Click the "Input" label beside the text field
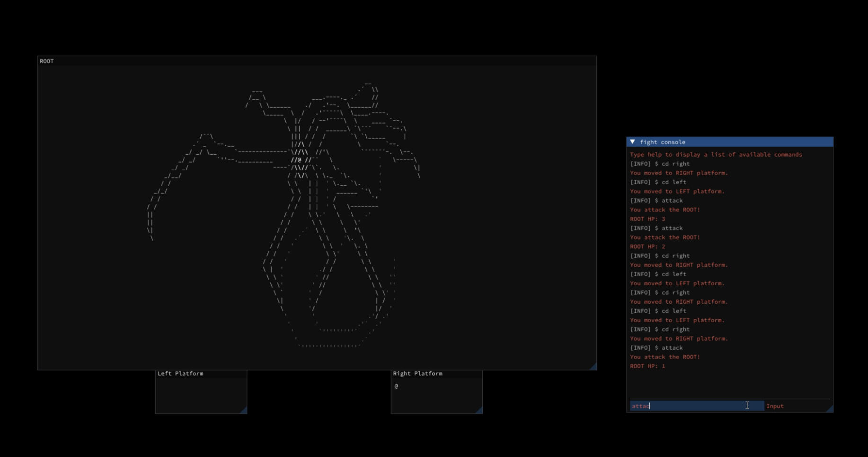 (775, 406)
